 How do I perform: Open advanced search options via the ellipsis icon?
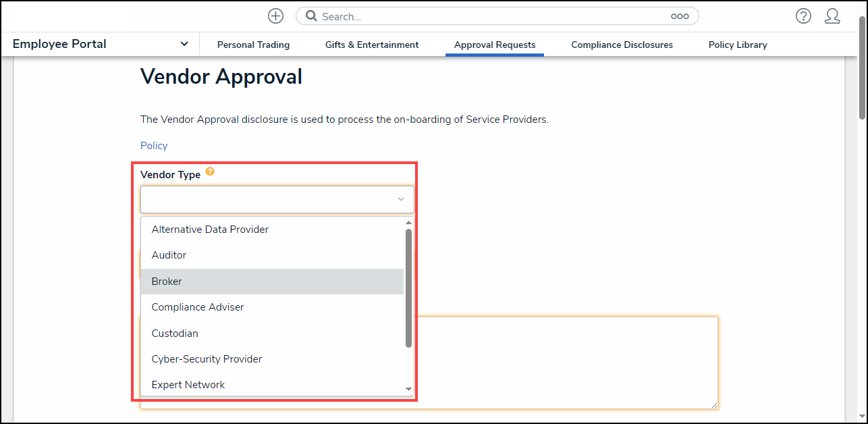pyautogui.click(x=680, y=16)
